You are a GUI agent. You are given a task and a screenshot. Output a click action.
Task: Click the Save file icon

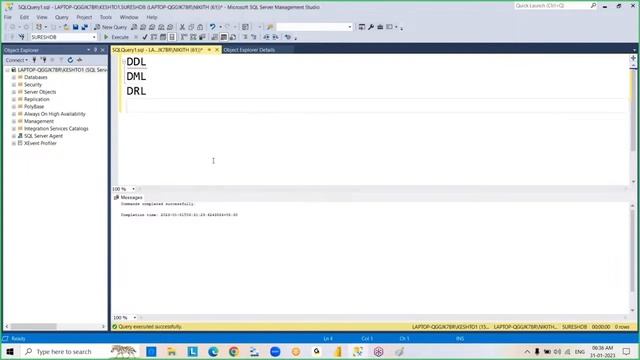pyautogui.click(x=76, y=27)
